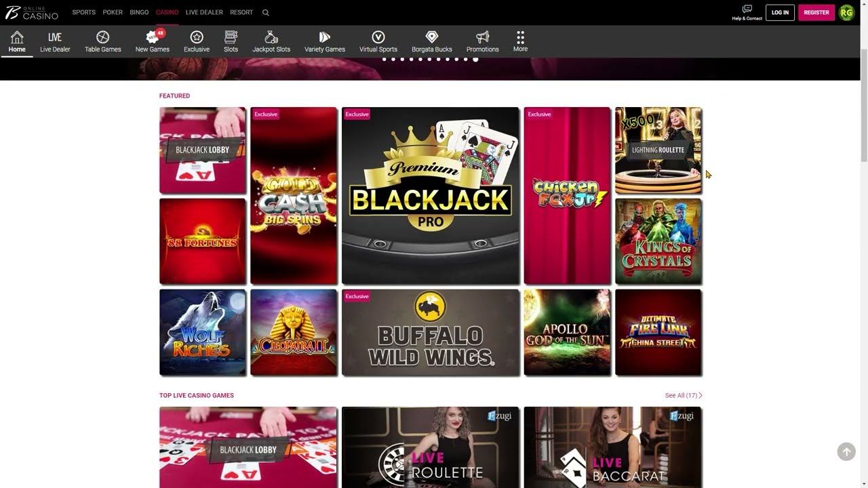Open Apollo God of the Sun game
This screenshot has width=868, height=488.
[x=567, y=332]
